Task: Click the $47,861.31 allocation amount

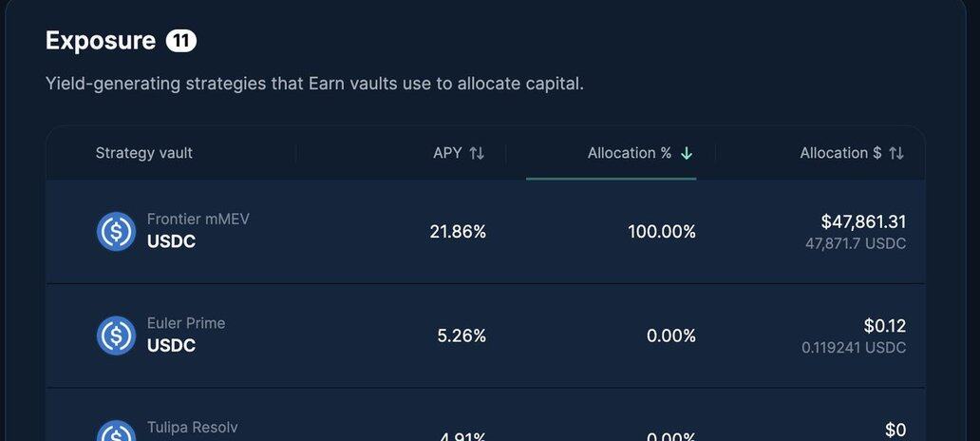Action: coord(863,221)
